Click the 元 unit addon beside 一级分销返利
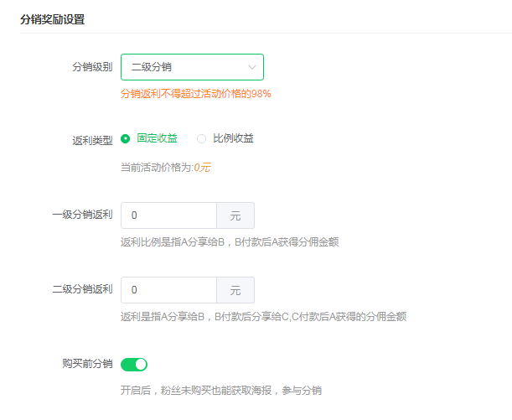 pos(235,215)
